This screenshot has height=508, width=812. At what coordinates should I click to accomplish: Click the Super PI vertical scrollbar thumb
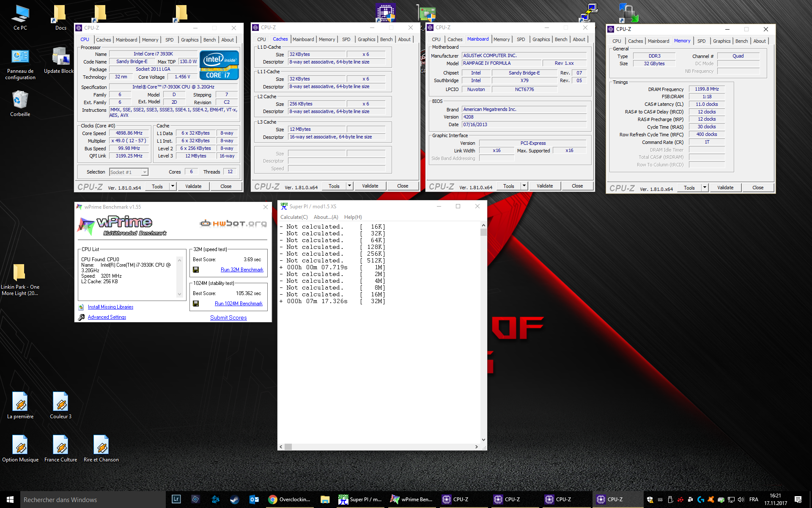(x=483, y=232)
